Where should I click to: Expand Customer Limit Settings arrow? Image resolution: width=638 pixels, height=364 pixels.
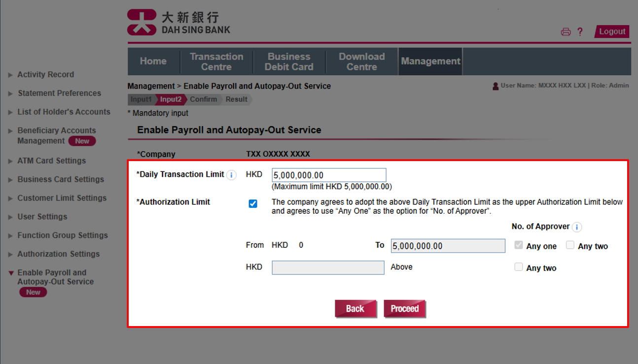[x=10, y=199]
